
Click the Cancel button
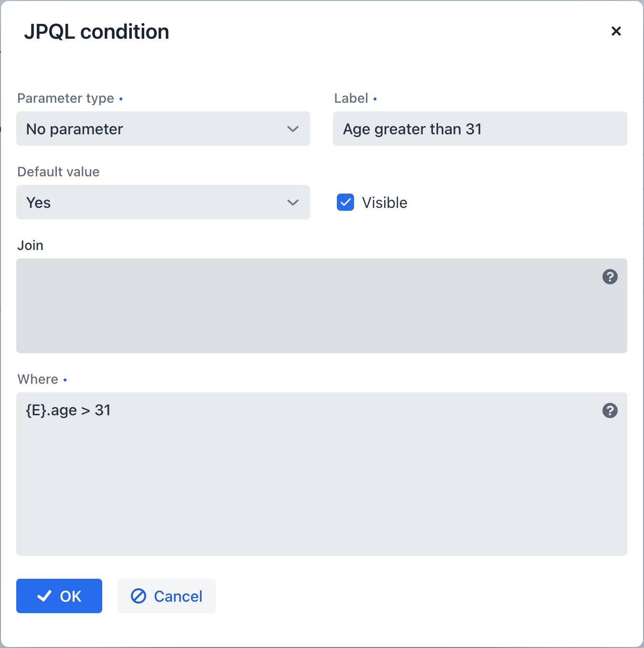click(166, 596)
